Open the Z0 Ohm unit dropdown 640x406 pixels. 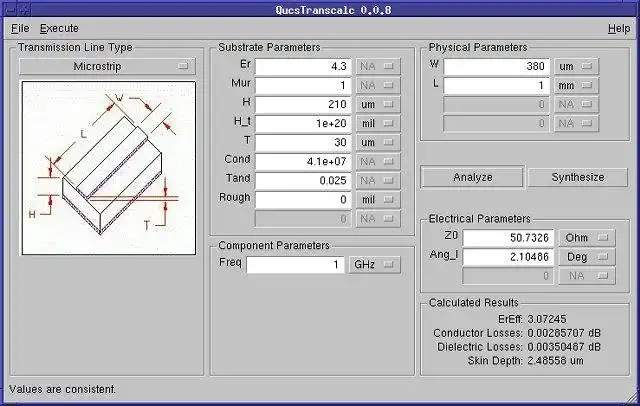click(587, 238)
